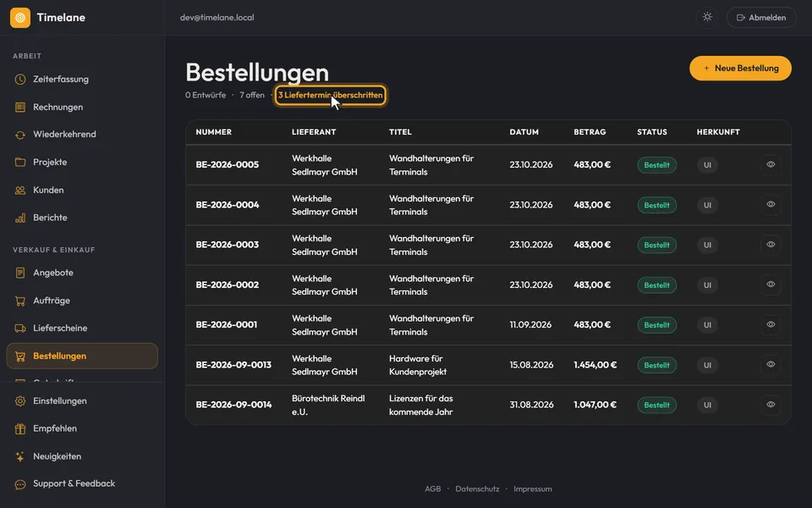812x508 pixels.
Task: Click the HERKUNFT column header
Action: point(718,132)
